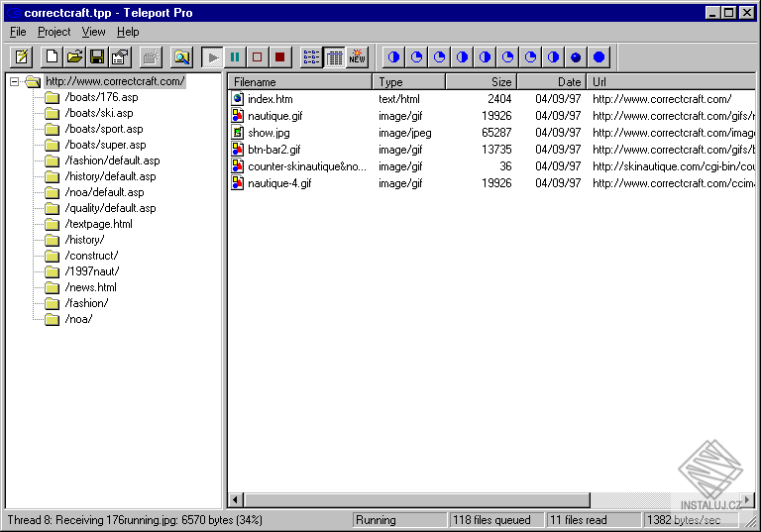Sort by the Size column header
761x532 pixels.
click(x=481, y=81)
